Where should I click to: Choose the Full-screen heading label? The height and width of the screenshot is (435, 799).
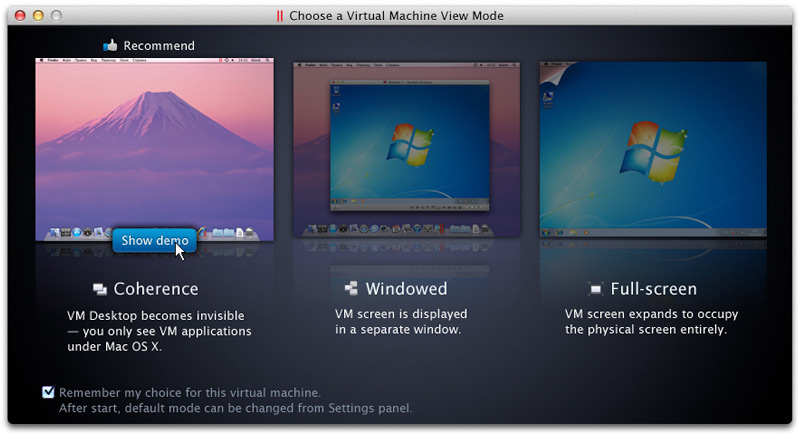(x=653, y=289)
